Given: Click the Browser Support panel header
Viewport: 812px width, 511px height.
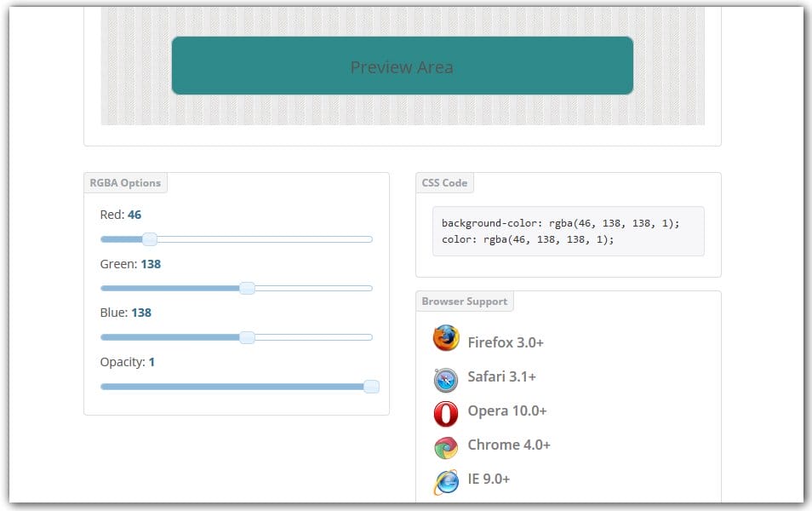Looking at the screenshot, I should pyautogui.click(x=464, y=301).
